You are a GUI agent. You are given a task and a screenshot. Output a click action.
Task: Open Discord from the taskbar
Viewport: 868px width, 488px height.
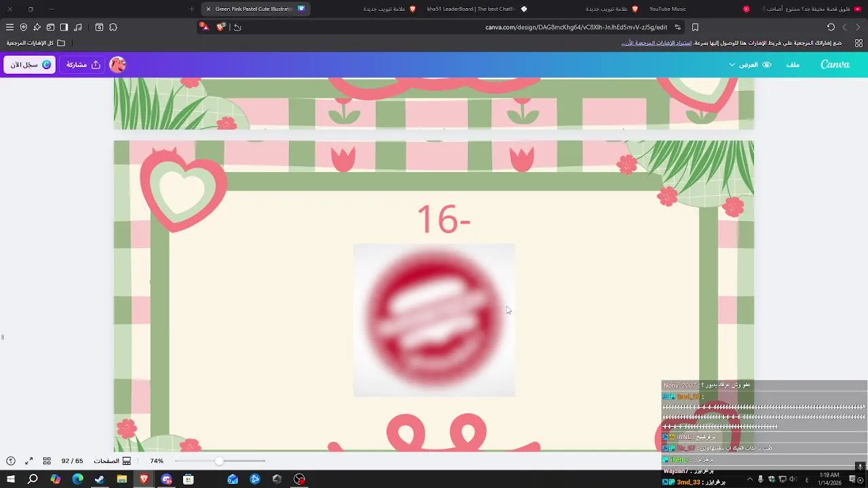[166, 479]
